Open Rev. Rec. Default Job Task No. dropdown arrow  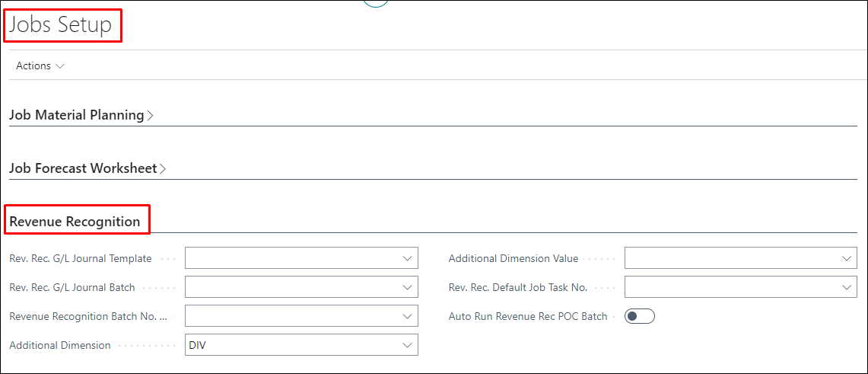tap(846, 287)
